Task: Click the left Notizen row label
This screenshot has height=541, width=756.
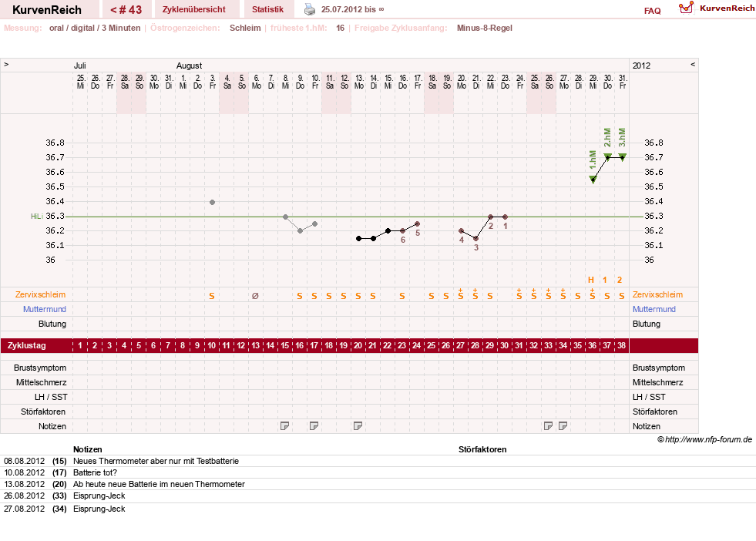Action: click(x=52, y=426)
